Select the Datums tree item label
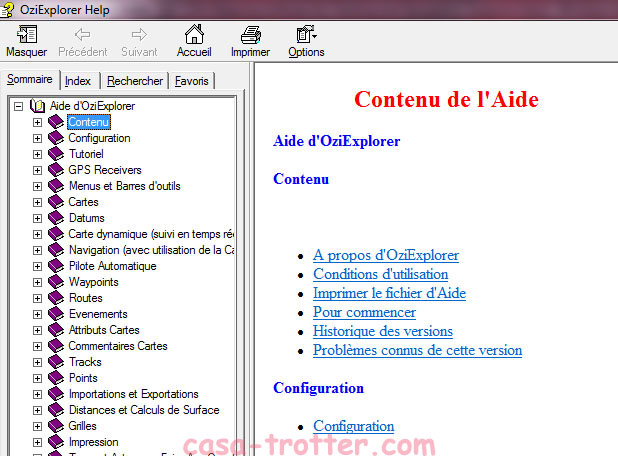This screenshot has width=618, height=456. tap(86, 218)
